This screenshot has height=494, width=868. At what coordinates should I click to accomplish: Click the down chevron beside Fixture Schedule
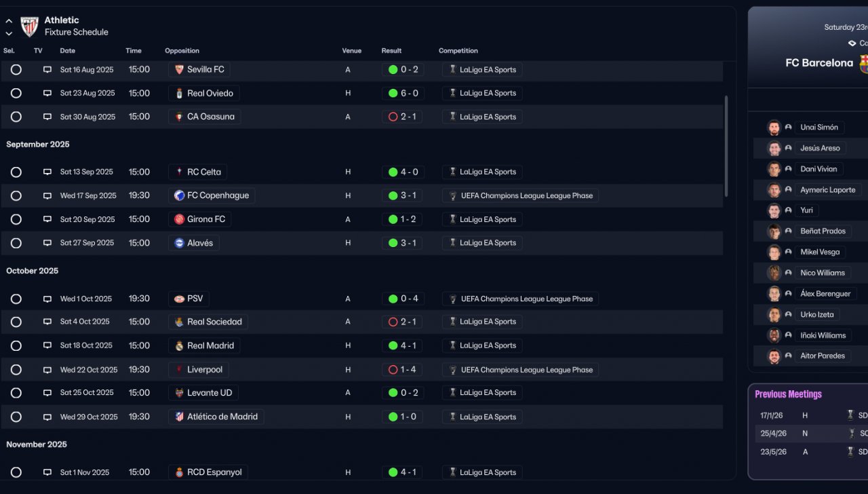[9, 33]
